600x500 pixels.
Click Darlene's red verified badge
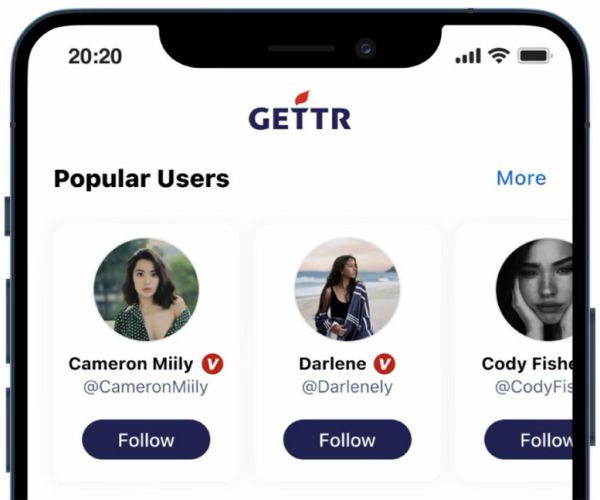click(x=384, y=364)
